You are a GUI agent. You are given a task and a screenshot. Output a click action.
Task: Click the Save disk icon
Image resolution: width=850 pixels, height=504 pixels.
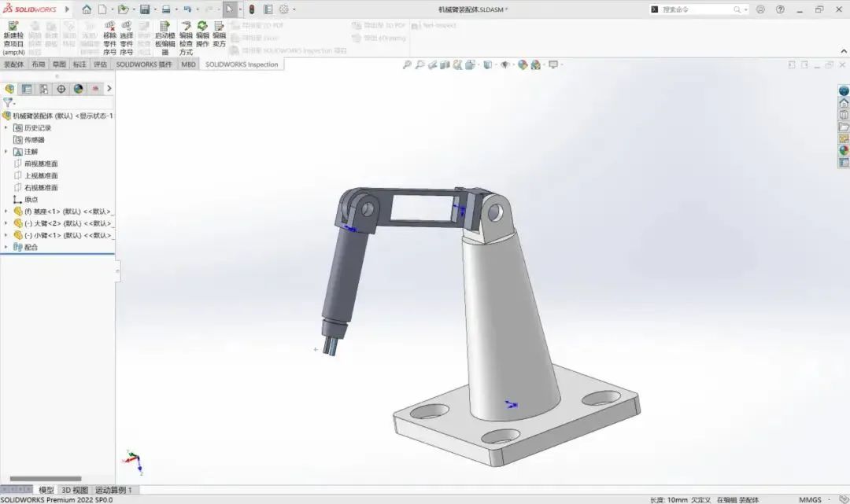point(145,9)
